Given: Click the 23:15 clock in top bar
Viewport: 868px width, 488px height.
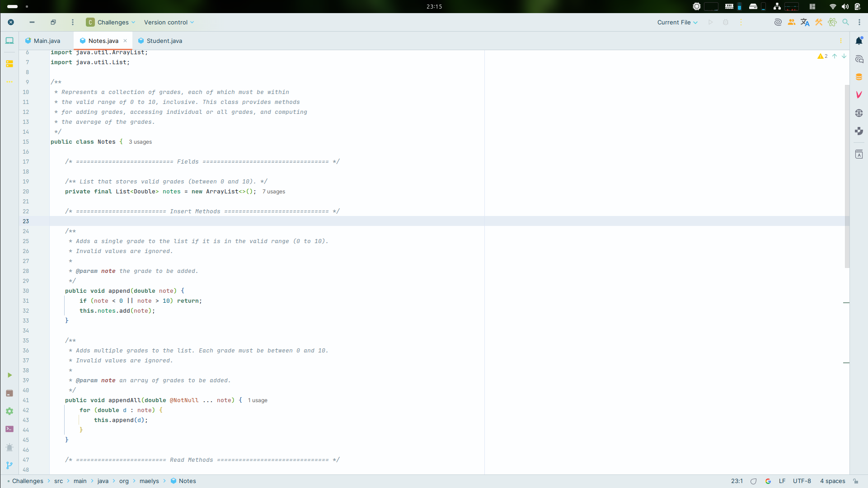Looking at the screenshot, I should (434, 6).
